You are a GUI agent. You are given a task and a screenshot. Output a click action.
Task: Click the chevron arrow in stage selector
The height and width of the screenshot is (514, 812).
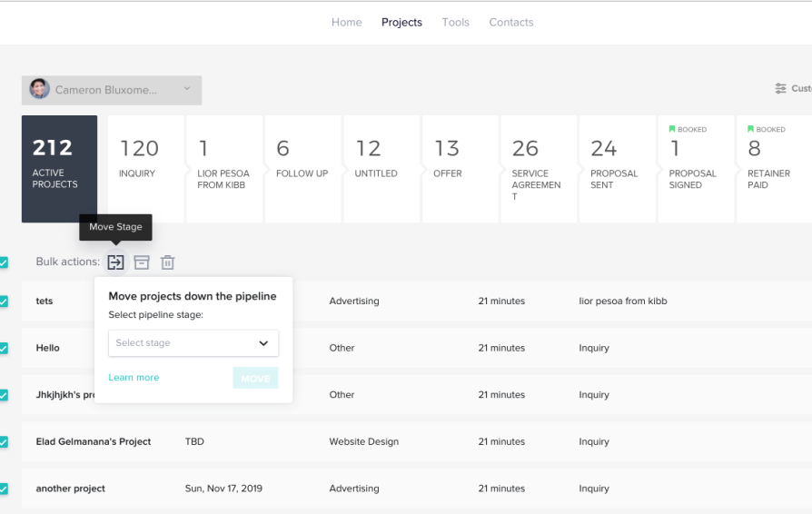[263, 343]
